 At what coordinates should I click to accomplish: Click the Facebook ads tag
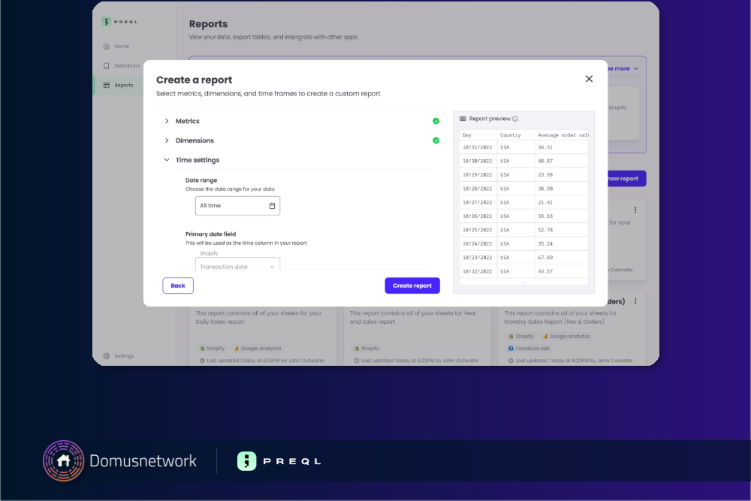coord(529,349)
